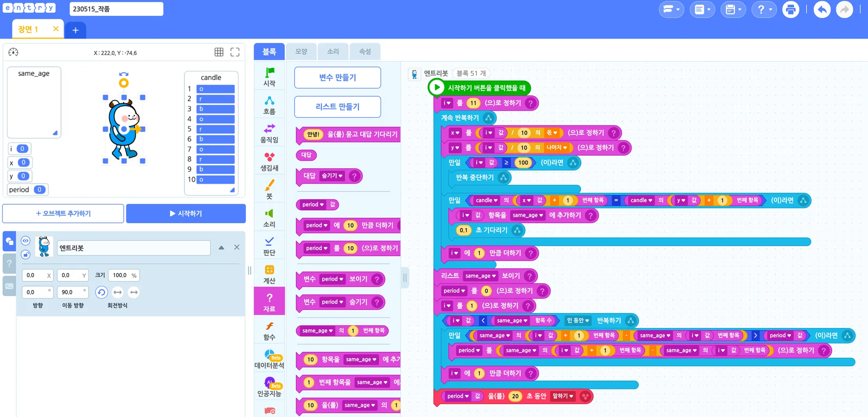Click the 반복 중단하기 block
The image size is (868, 417).
pos(480,177)
